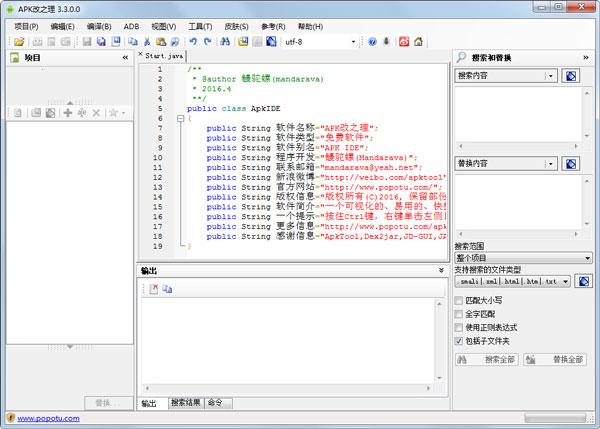
Task: Click the undo arrow icon
Action: (x=193, y=41)
